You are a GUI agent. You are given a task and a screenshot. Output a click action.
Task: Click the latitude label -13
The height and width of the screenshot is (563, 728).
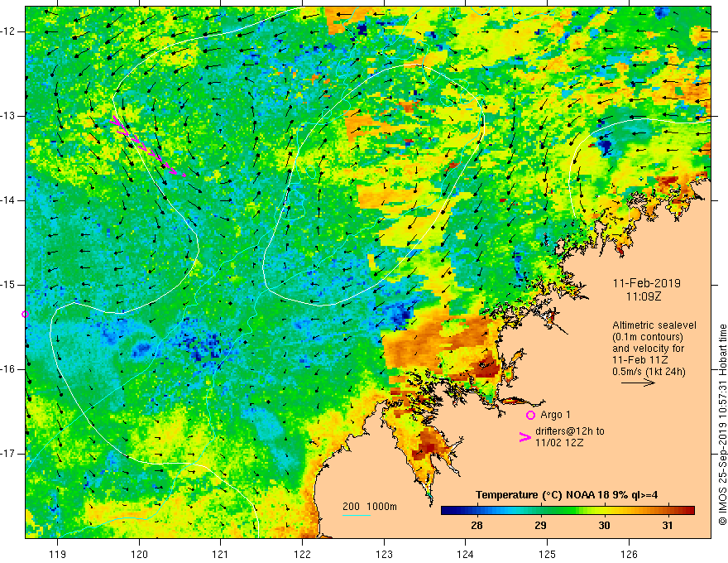(8, 116)
